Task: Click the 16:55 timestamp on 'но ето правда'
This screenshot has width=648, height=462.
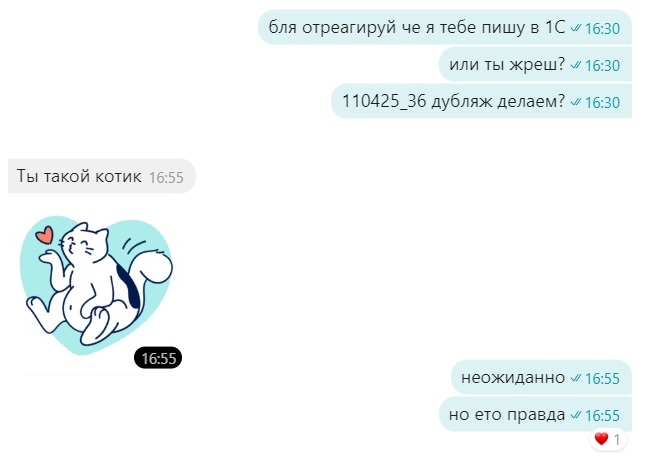Action: pyautogui.click(x=603, y=415)
